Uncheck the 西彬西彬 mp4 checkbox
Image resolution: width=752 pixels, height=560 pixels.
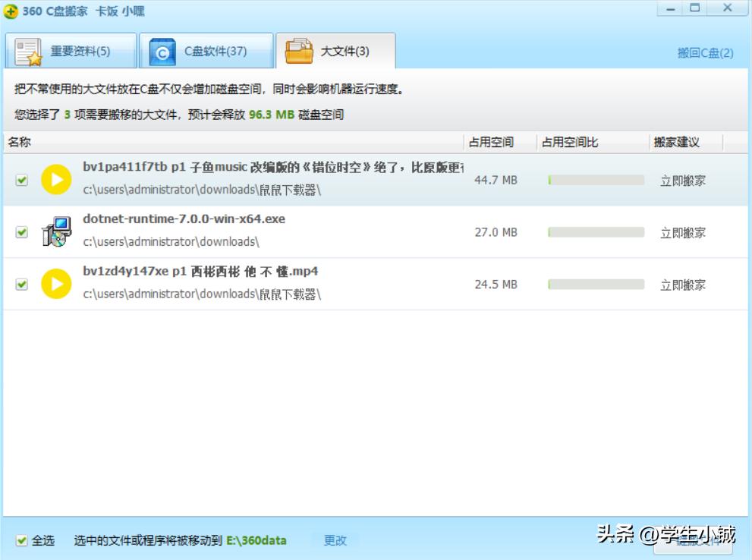[19, 284]
